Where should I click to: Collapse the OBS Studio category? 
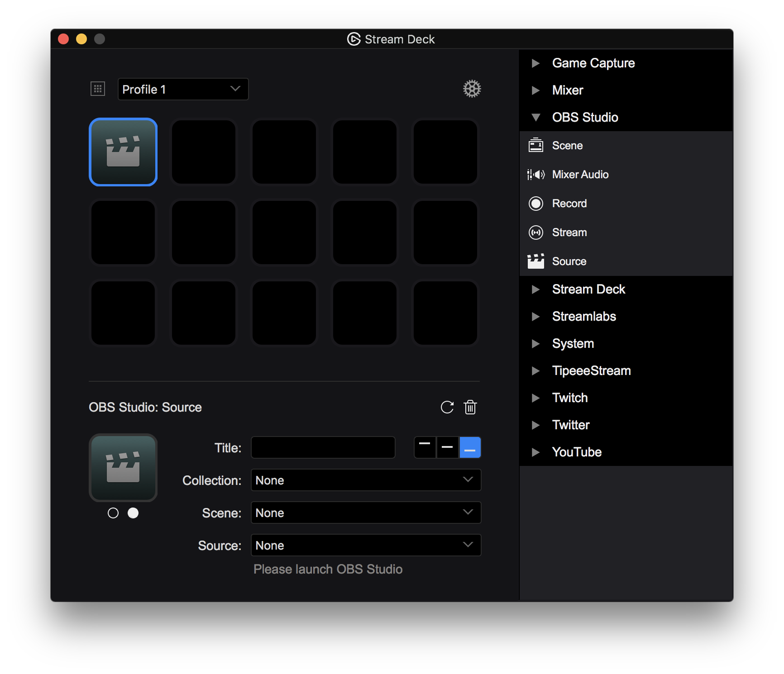click(x=536, y=118)
